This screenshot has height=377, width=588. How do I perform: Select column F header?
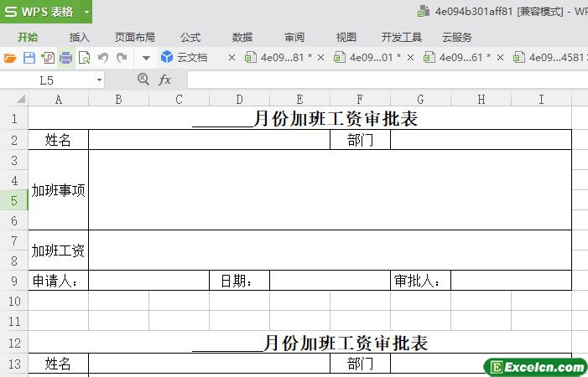tap(360, 99)
